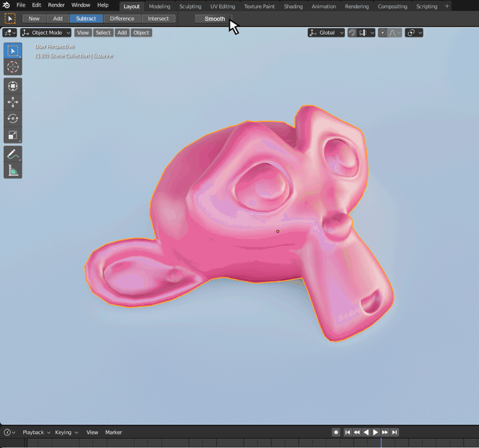Click the blue current-frame marker in timeline
479x448 pixels.
tap(381, 443)
